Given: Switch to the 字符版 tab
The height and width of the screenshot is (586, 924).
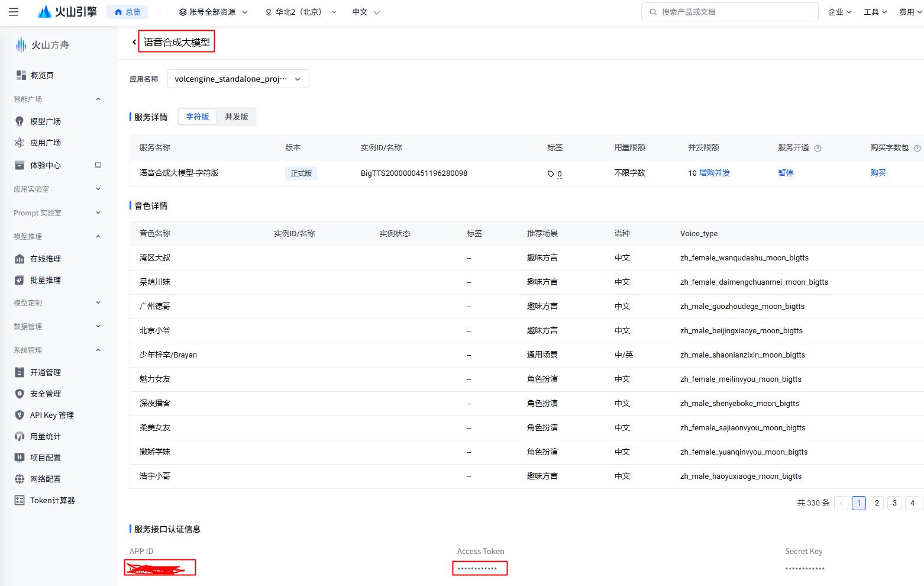Looking at the screenshot, I should [x=198, y=117].
